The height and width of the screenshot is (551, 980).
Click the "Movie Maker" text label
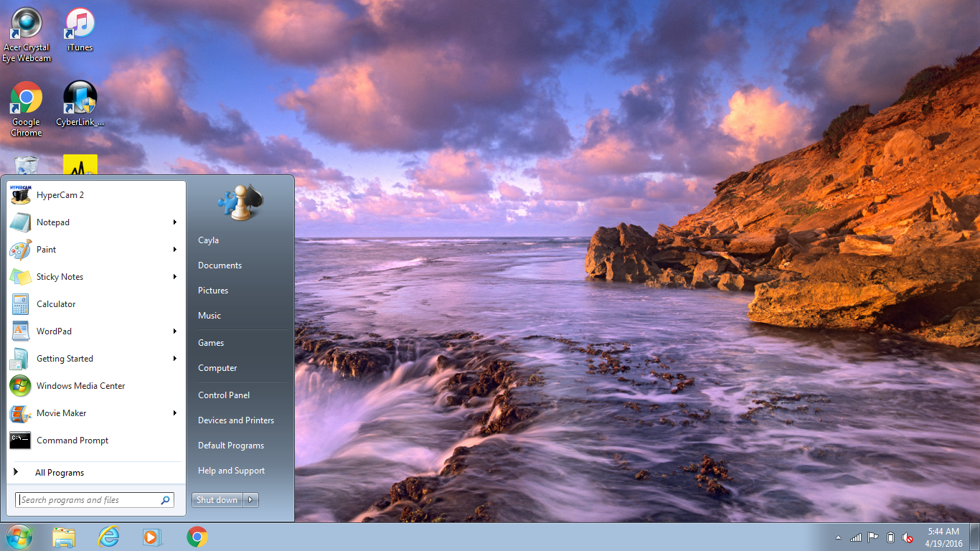(x=62, y=413)
